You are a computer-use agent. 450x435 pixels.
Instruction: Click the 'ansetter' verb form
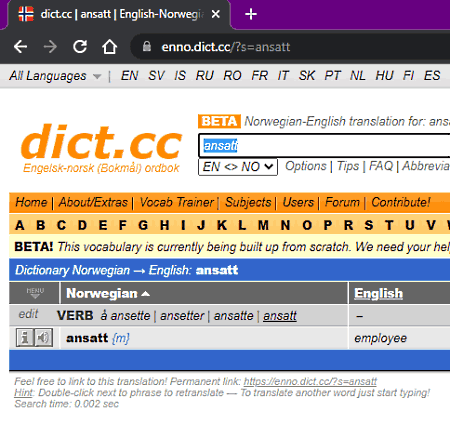tap(182, 316)
